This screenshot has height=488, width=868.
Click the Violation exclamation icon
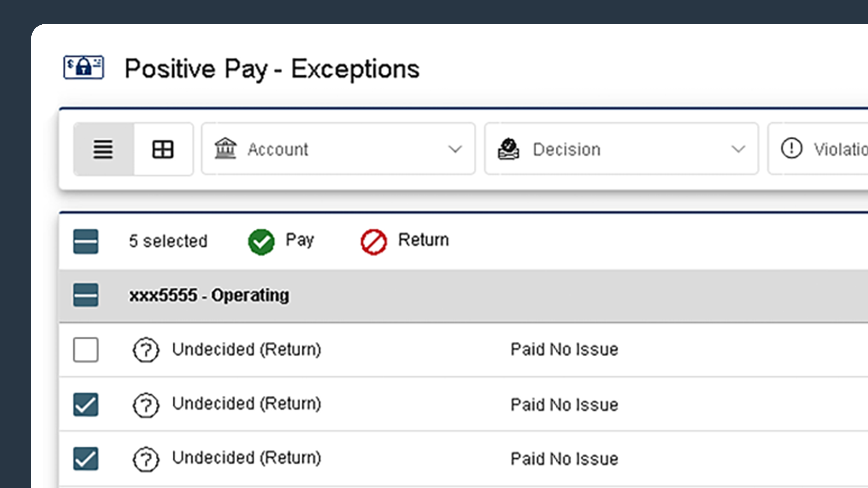[x=792, y=148]
